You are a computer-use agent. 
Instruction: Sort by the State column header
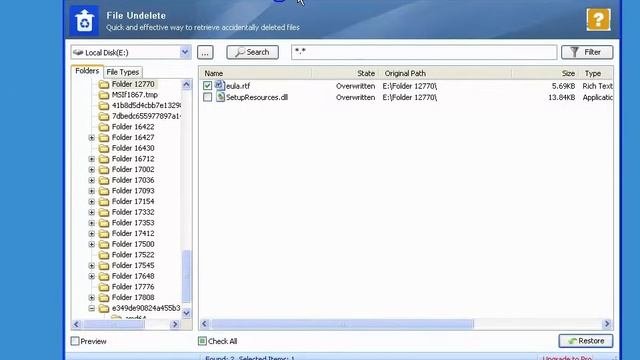(x=345, y=73)
